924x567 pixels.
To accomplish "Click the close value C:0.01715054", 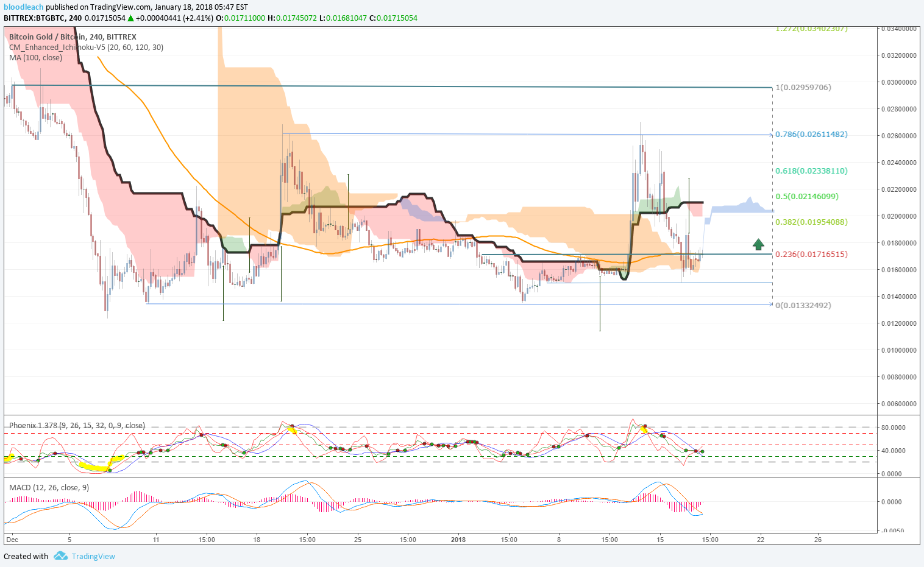I will click(393, 18).
